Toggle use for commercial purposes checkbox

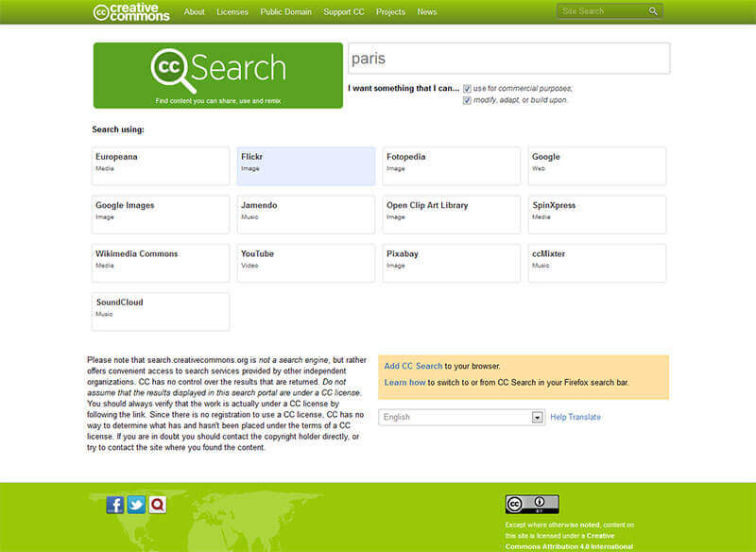[x=467, y=89]
